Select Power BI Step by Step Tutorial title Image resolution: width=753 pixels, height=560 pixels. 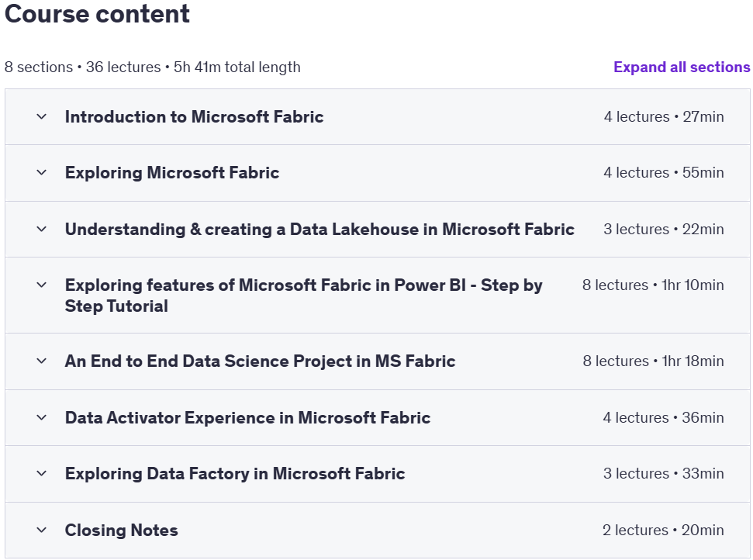point(303,296)
